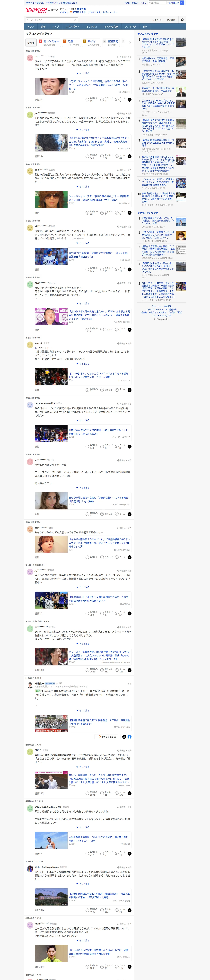Screen dimensions: 210x980
Task: Open the ランキング navigation tab
Action: click(130, 27)
